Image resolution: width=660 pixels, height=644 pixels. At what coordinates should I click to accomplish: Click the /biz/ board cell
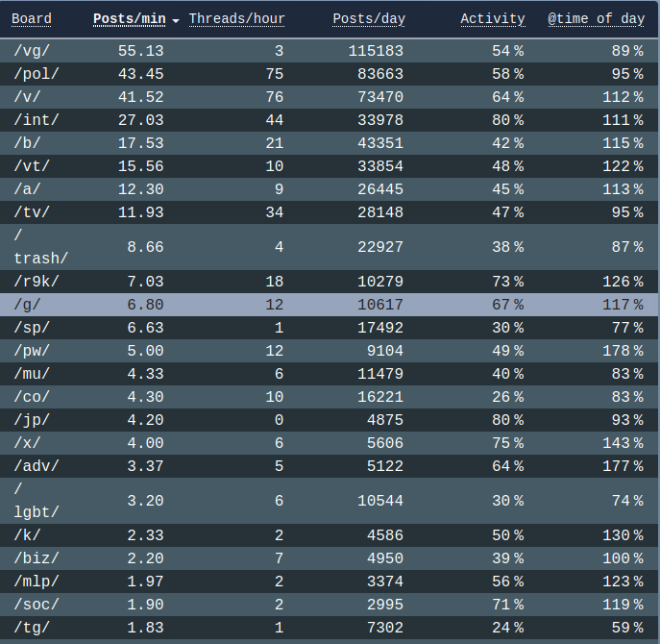click(x=37, y=558)
